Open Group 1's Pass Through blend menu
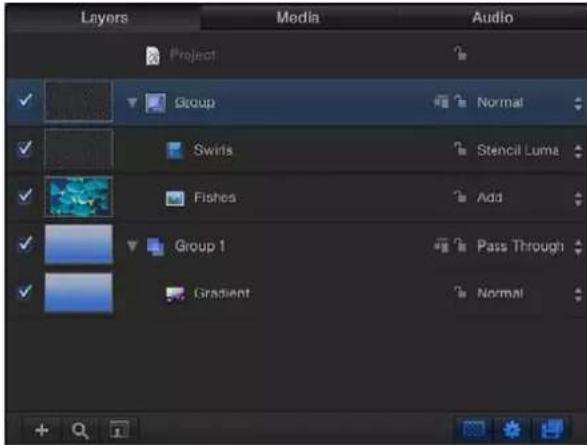The height and width of the screenshot is (445, 587). 520,246
